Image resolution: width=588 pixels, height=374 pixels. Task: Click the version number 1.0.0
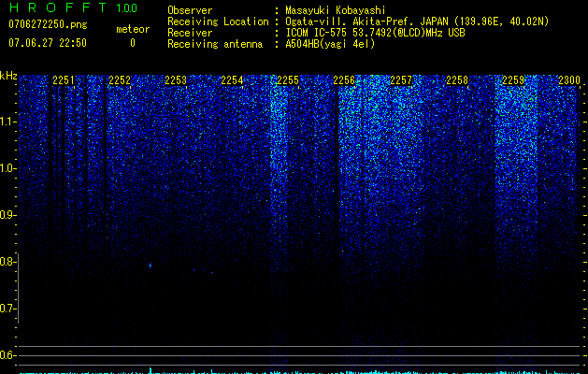(126, 7)
